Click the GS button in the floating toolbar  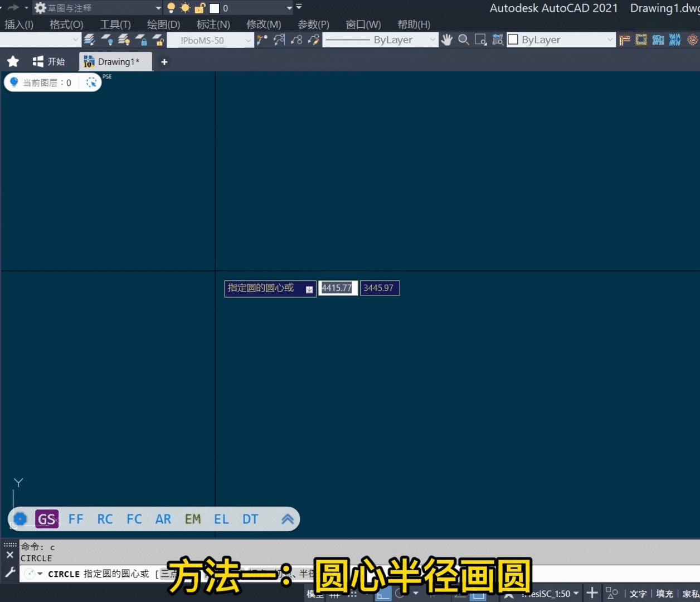47,519
